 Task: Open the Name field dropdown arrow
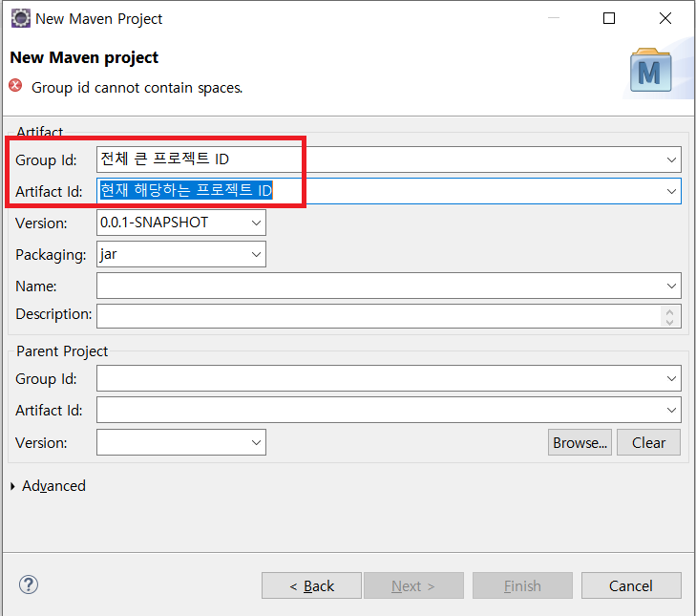pyautogui.click(x=671, y=286)
